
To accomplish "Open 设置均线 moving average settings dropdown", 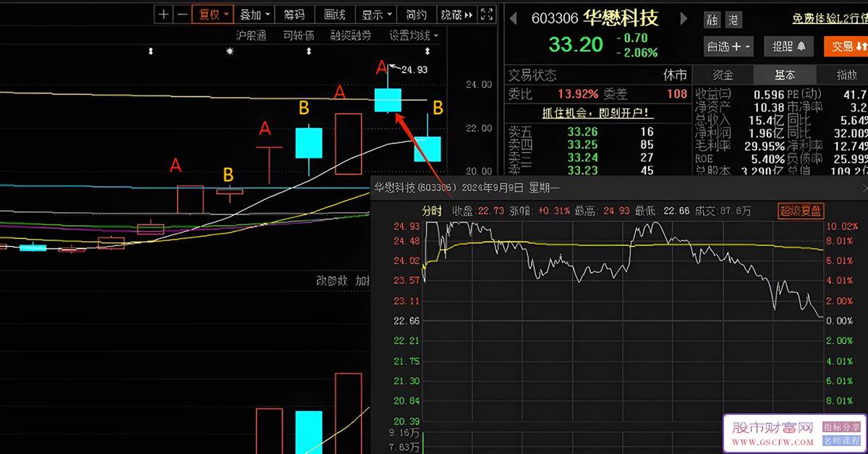I will click(x=414, y=35).
